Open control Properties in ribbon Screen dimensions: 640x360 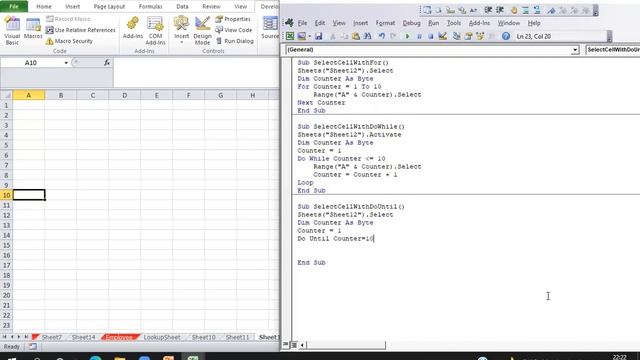[x=233, y=19]
